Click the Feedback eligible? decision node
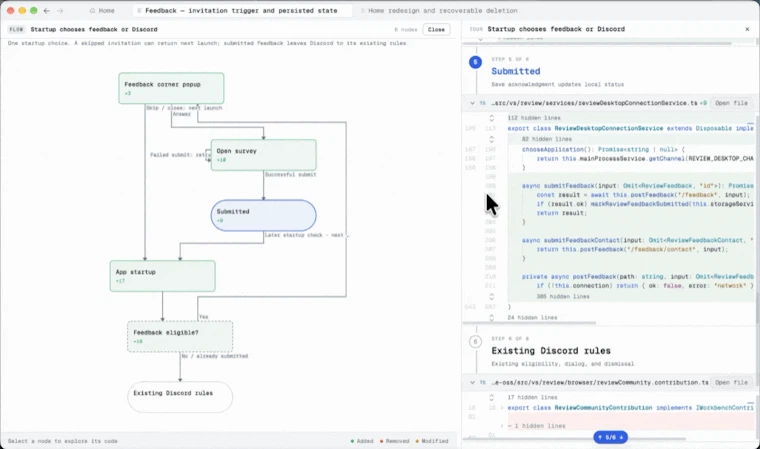 (180, 337)
